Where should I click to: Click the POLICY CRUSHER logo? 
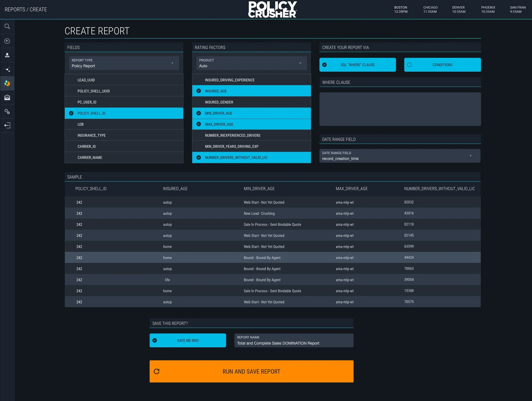[272, 9]
